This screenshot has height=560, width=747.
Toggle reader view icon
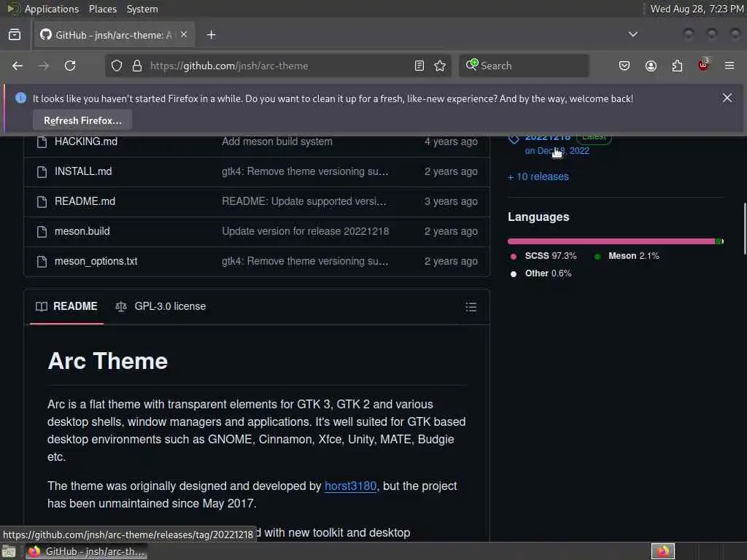tap(419, 66)
